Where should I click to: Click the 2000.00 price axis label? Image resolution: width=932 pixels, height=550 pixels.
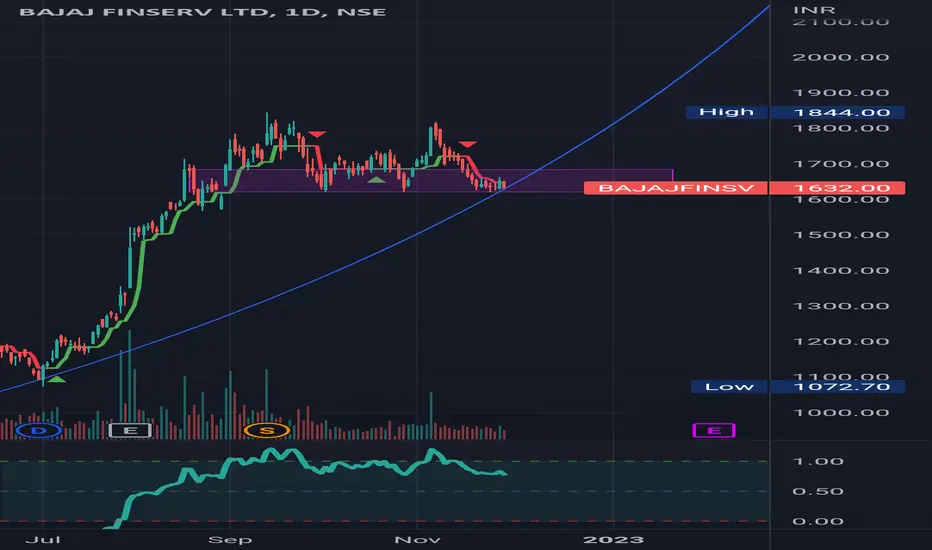pyautogui.click(x=840, y=57)
